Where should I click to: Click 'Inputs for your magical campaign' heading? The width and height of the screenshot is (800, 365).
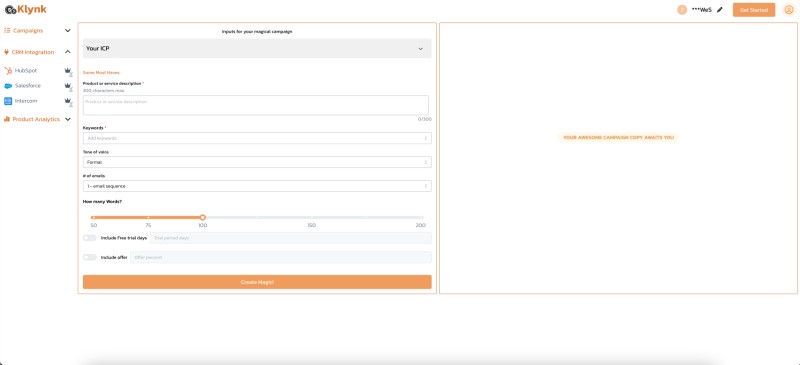click(x=257, y=32)
